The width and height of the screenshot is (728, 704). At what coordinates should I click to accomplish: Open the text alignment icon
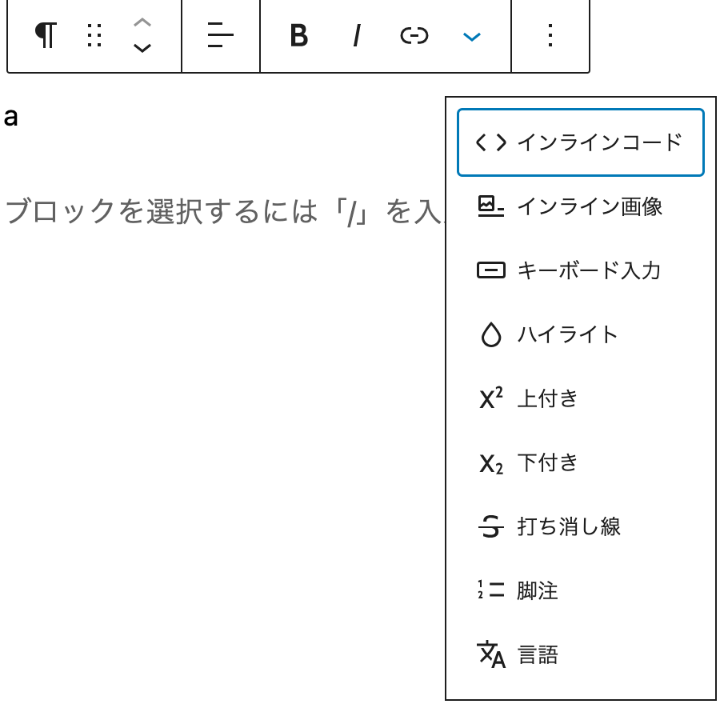221,36
